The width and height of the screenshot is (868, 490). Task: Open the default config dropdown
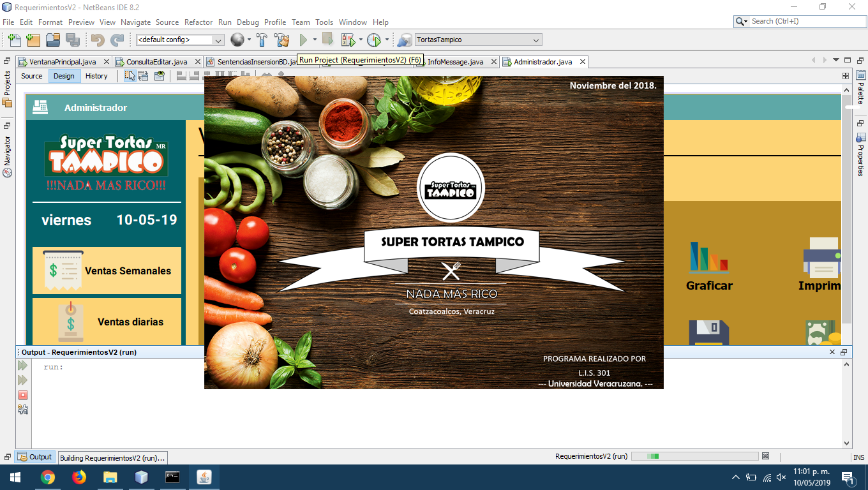[180, 40]
